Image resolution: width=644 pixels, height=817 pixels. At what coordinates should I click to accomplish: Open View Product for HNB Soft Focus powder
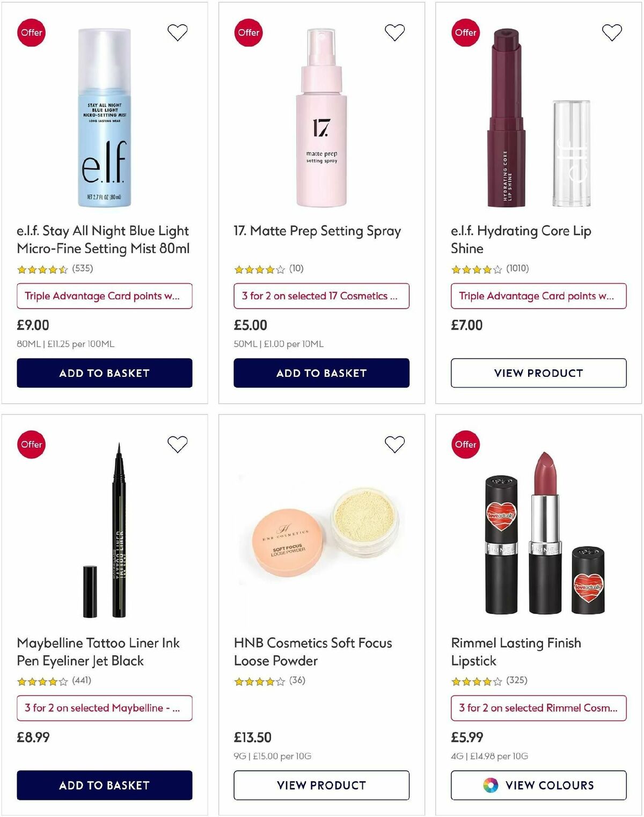point(321,785)
